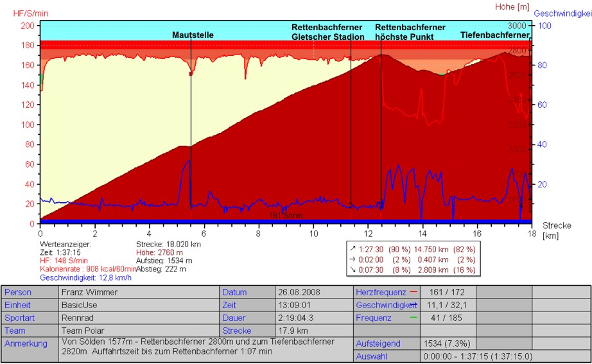Click the Person field label
Image resolution: width=592 pixels, height=364 pixels.
18,292
